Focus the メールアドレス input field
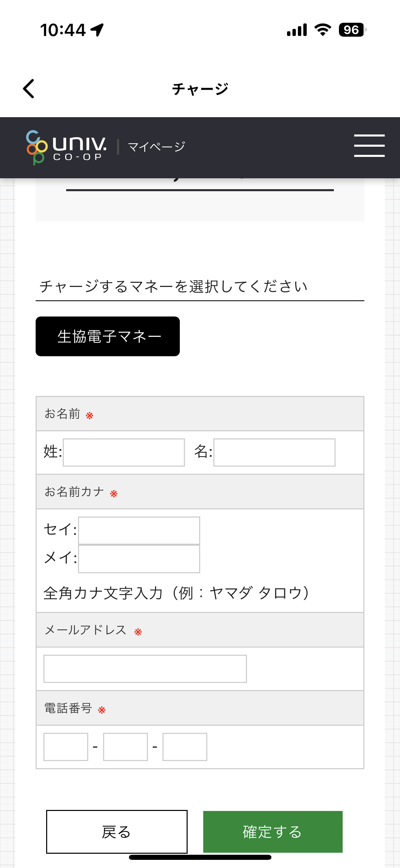400x868 pixels. [x=145, y=669]
